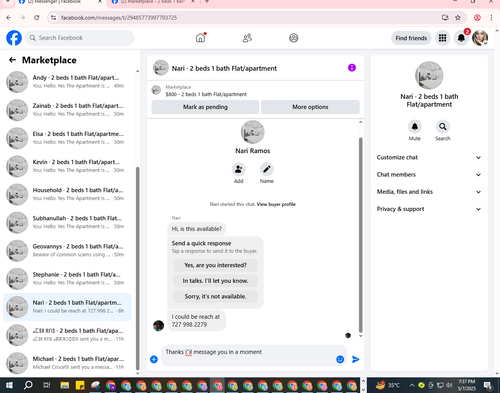Open the View buyer profile link
Viewport: 500px width, 393px height.
coord(276,204)
